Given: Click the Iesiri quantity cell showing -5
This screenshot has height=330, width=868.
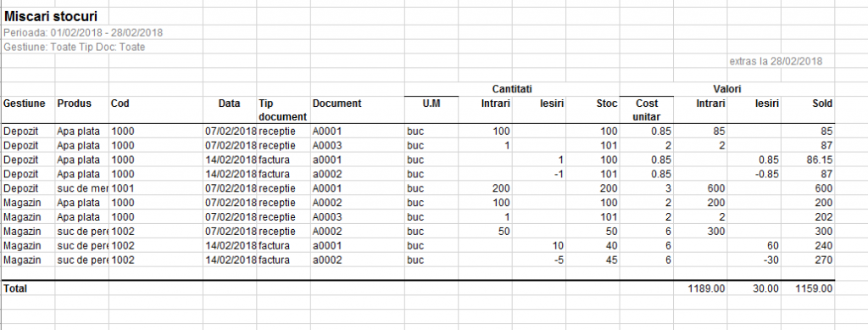Looking at the screenshot, I should 559,260.
